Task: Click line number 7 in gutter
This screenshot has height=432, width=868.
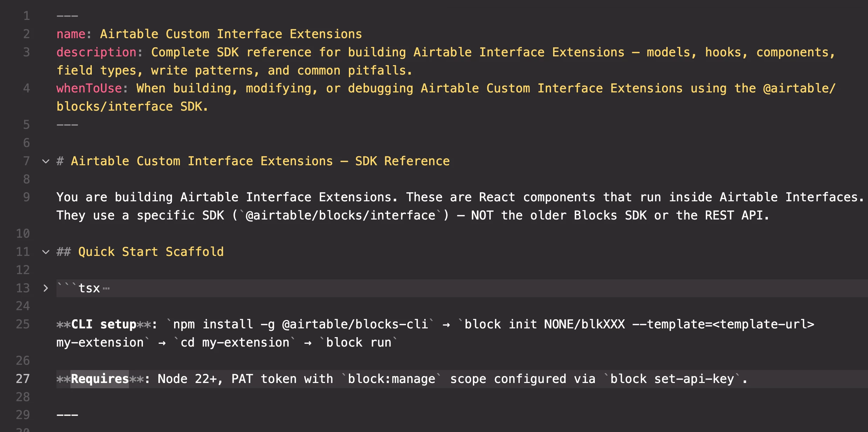Action: pos(26,161)
